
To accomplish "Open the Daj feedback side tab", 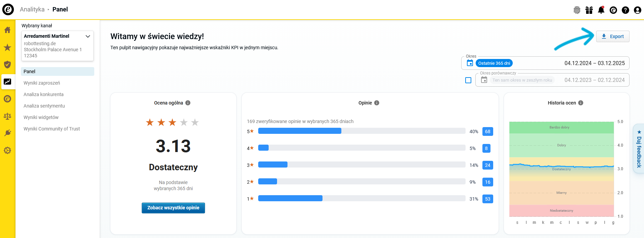I will coord(639,149).
